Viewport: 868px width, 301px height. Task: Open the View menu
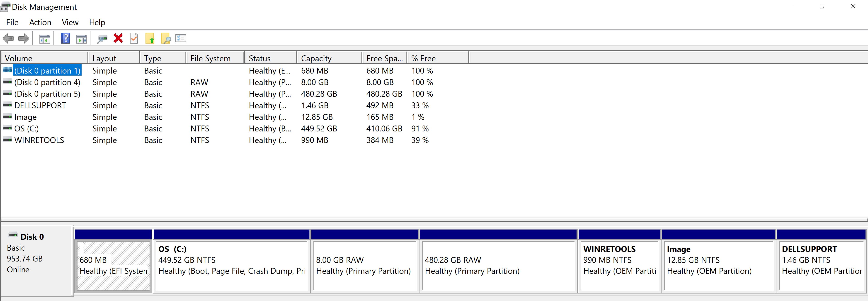[x=70, y=22]
